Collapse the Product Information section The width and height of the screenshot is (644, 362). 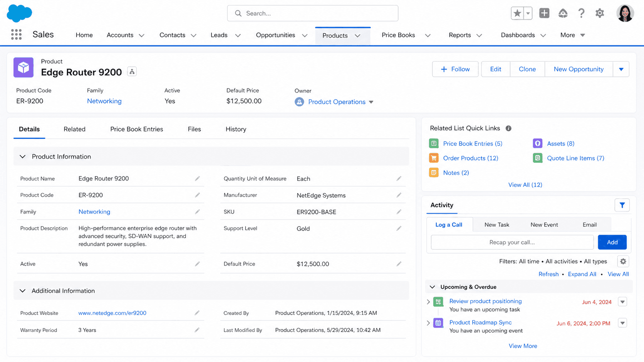point(22,157)
